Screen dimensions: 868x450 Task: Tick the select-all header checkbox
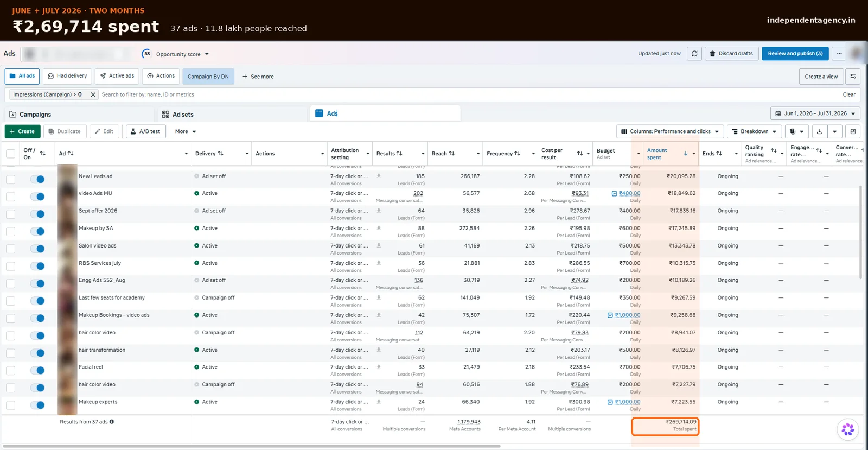(x=11, y=154)
